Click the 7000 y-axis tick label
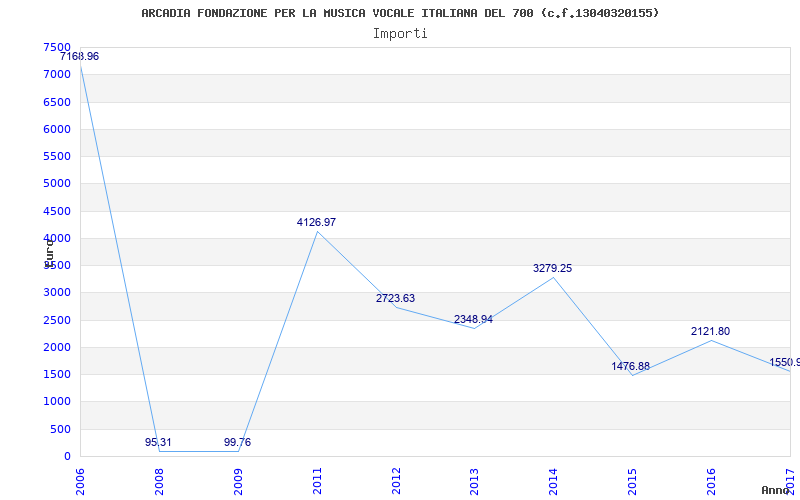800x500 pixels. point(57,75)
